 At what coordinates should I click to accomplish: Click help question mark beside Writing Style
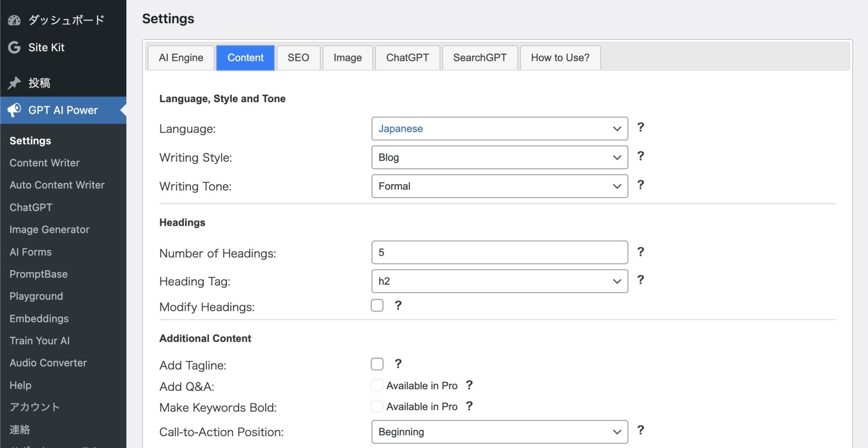click(640, 156)
